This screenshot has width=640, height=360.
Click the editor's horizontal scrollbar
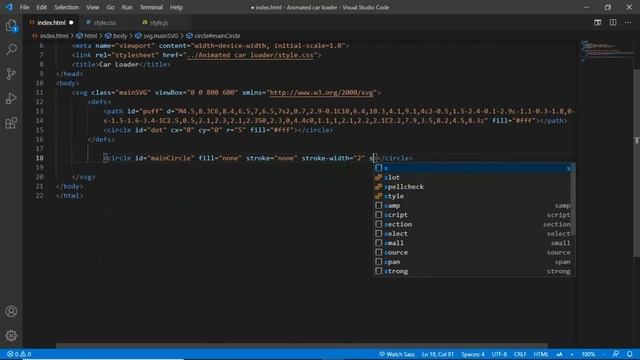click(x=301, y=346)
